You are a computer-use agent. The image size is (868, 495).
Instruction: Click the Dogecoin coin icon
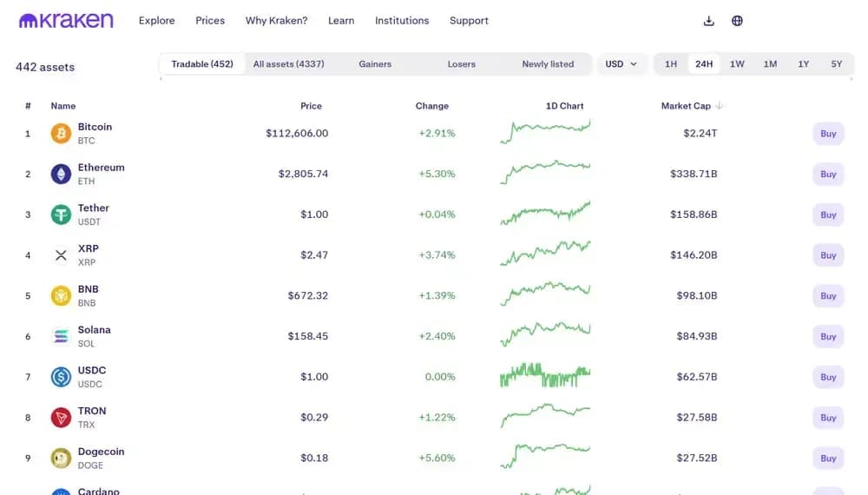tap(61, 459)
